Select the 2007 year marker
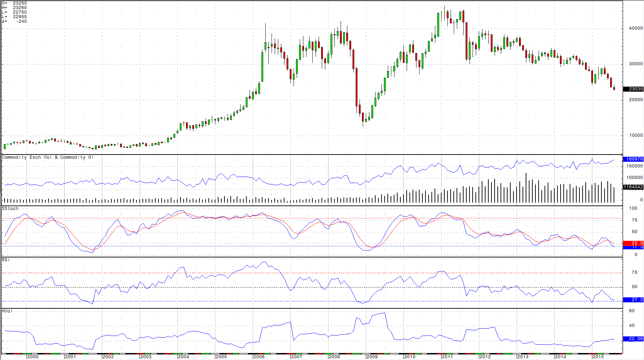 (297, 357)
